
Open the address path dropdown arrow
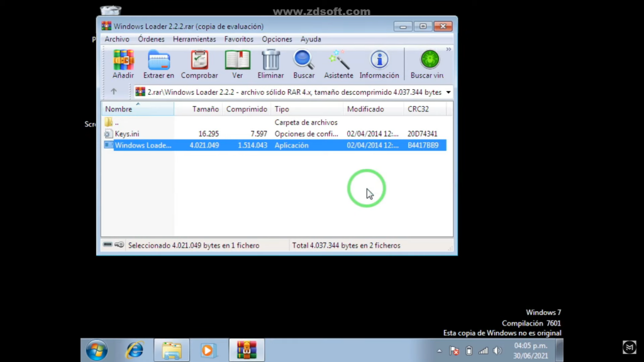[x=448, y=92]
